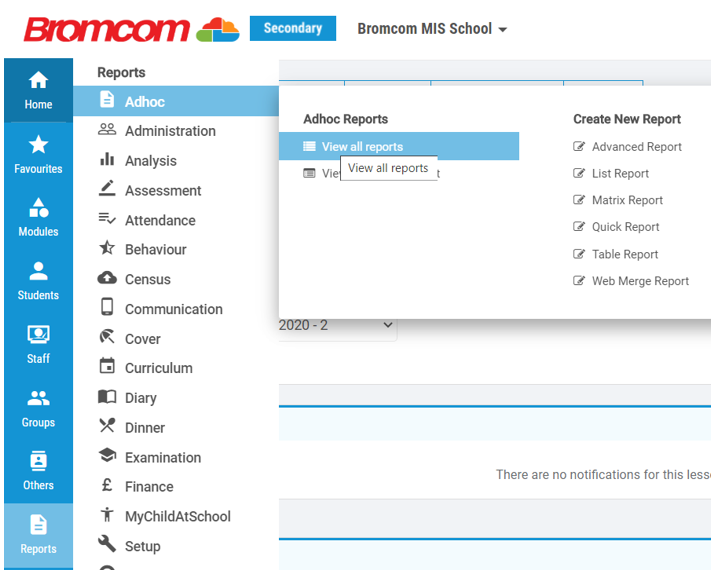
Task: Click the Attendance checklist icon
Action: 107,219
